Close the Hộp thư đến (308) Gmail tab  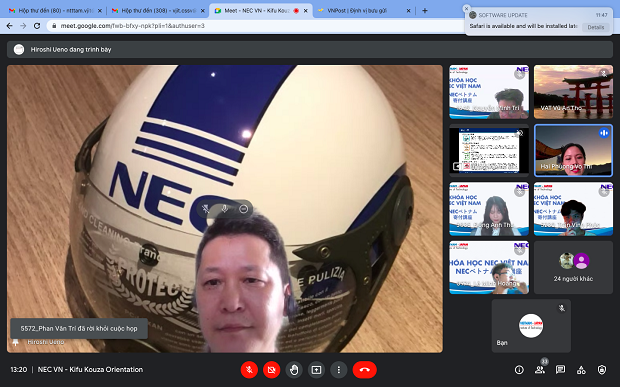202,11
